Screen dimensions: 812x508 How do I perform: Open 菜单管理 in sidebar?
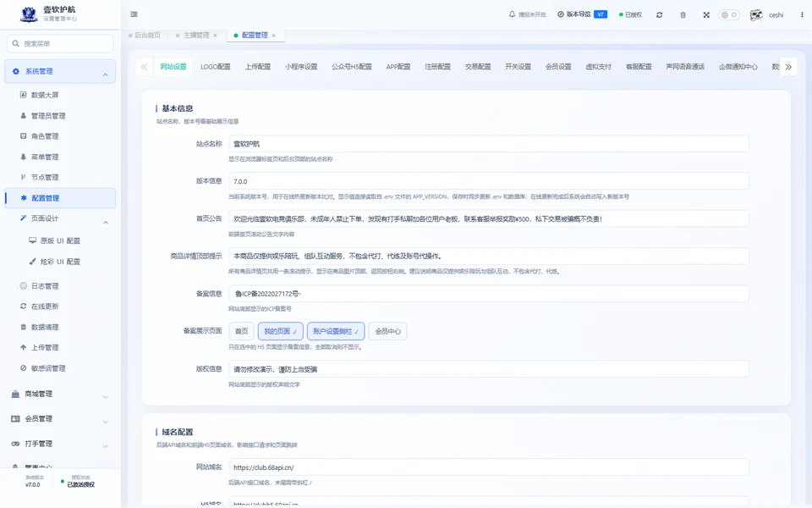click(x=45, y=157)
